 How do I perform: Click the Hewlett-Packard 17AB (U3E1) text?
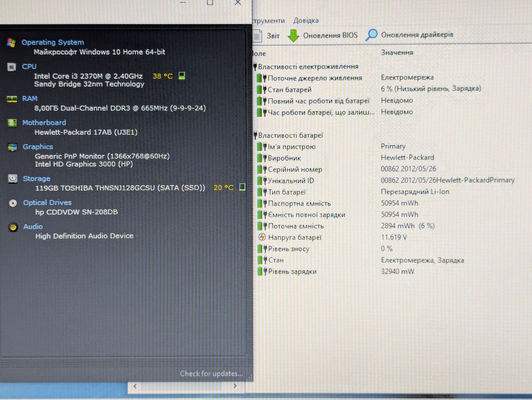coord(86,132)
